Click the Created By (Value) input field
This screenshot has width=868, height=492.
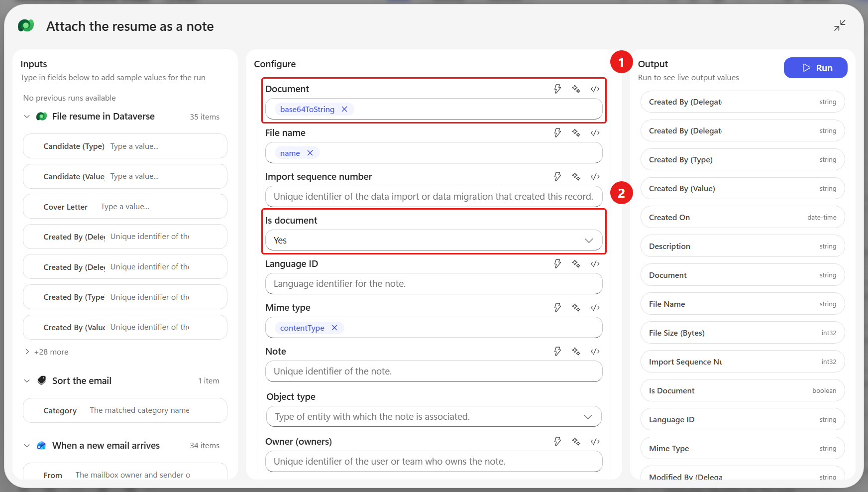(x=125, y=327)
